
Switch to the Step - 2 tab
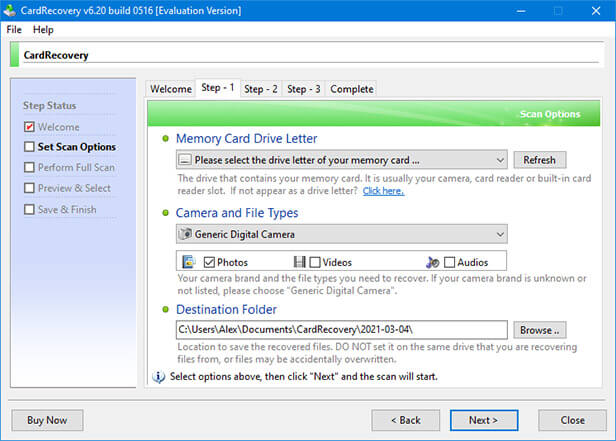pyautogui.click(x=260, y=89)
